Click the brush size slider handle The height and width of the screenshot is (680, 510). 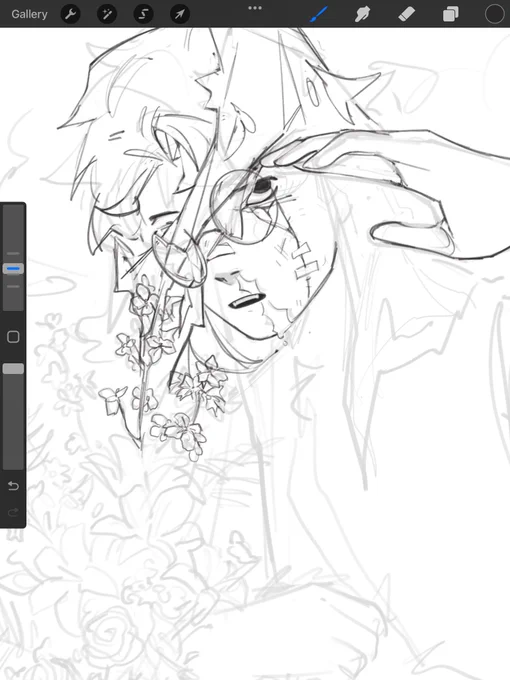tap(13, 269)
